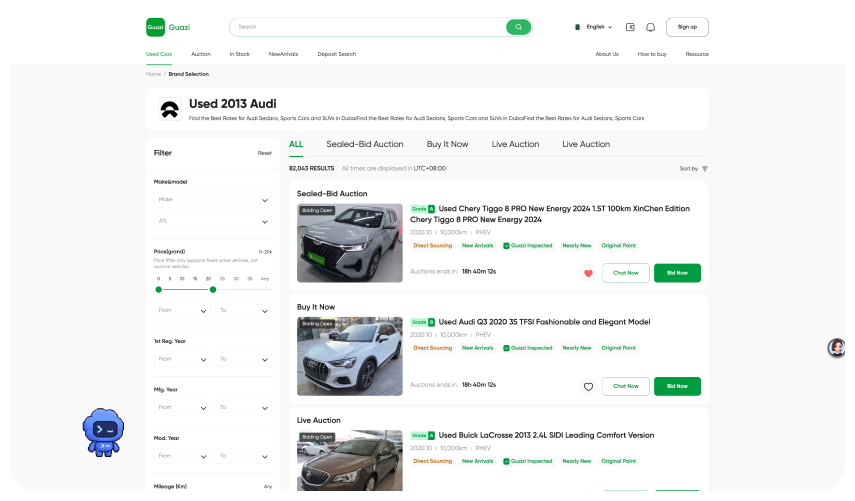Favorite the Audi Q3 with heart icon
The image size is (855, 501).
click(588, 387)
